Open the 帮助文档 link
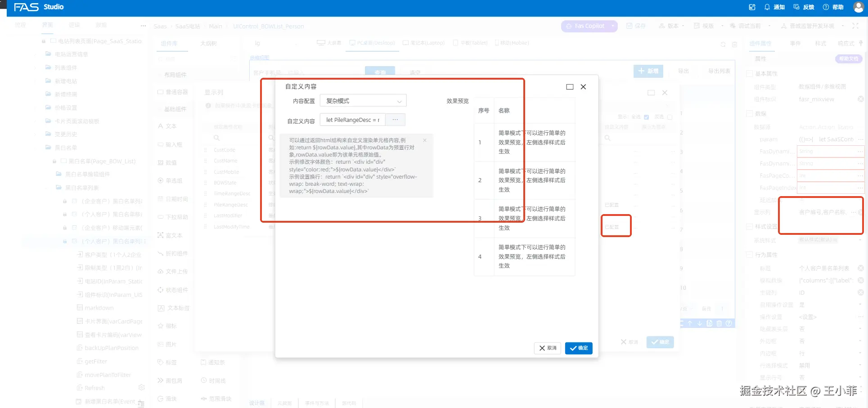Viewport: 868px width, 408px height. (x=849, y=58)
